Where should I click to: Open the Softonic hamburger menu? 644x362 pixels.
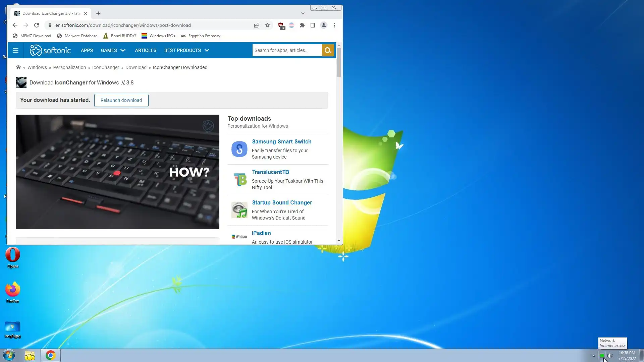(x=15, y=50)
